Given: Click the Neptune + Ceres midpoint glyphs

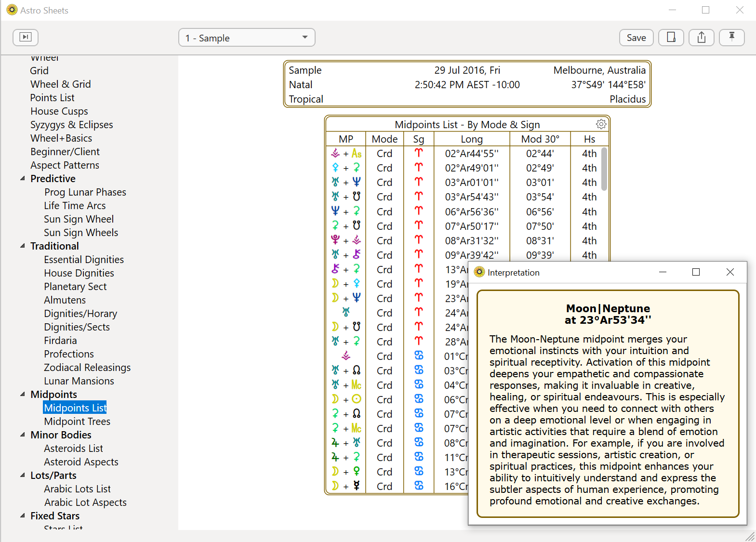Looking at the screenshot, I should click(346, 211).
